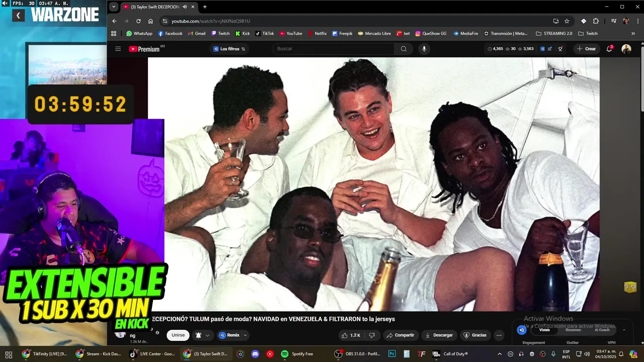Click the Warzone overlay back arrow
This screenshot has width=644, height=362.
point(18,16)
